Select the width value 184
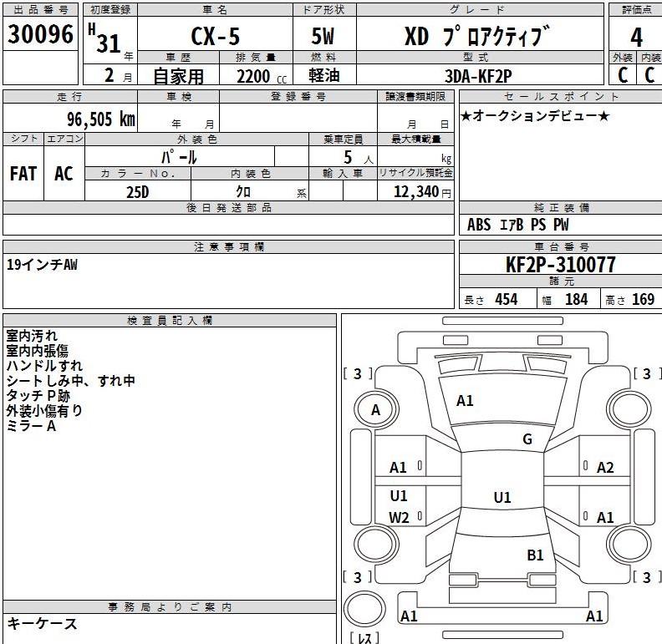 tap(576, 299)
